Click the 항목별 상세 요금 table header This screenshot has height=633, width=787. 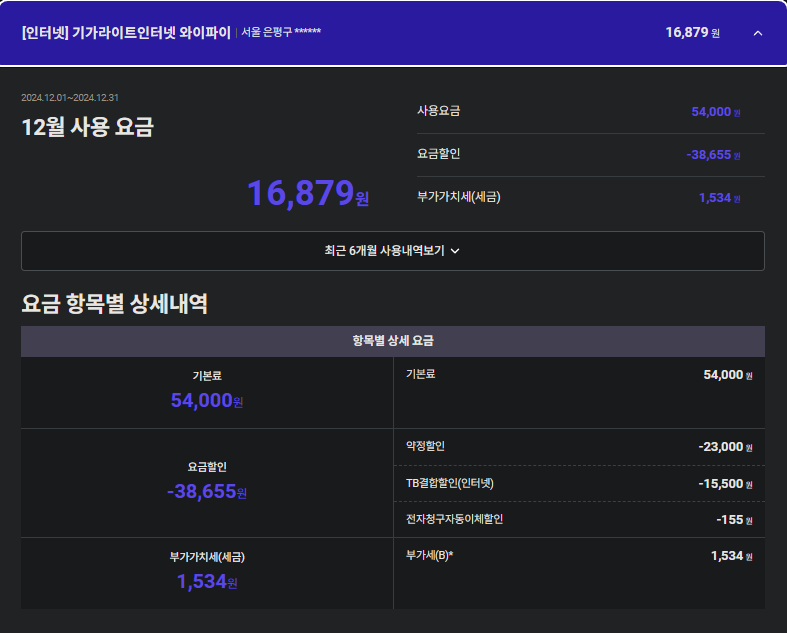[x=392, y=341]
